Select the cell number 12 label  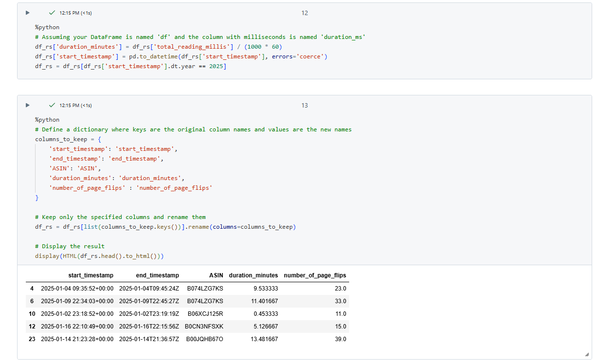click(304, 13)
